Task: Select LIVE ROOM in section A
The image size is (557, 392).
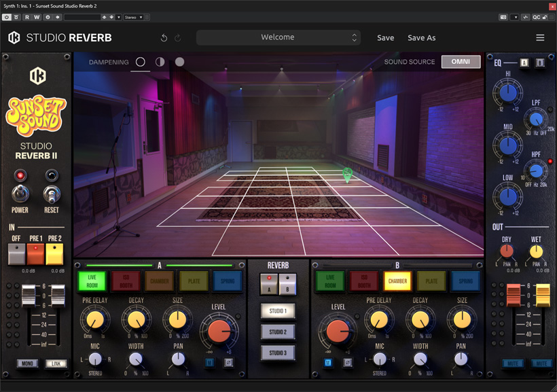Action: (92, 281)
